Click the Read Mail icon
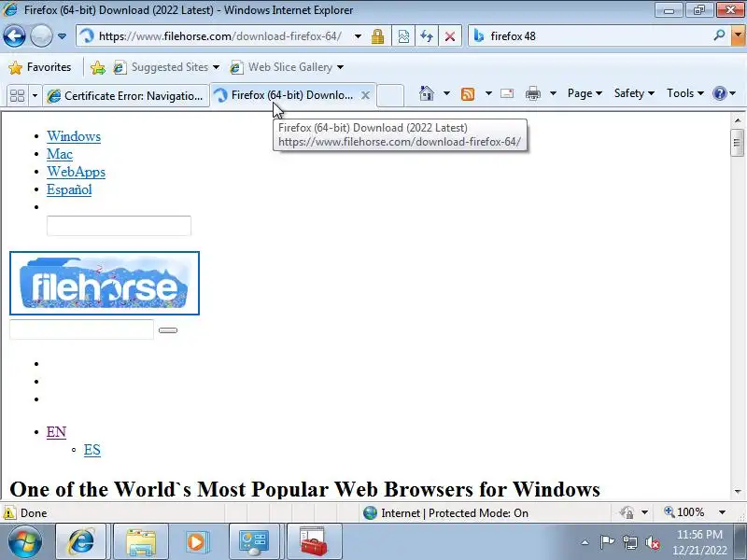747x560 pixels. click(x=507, y=93)
